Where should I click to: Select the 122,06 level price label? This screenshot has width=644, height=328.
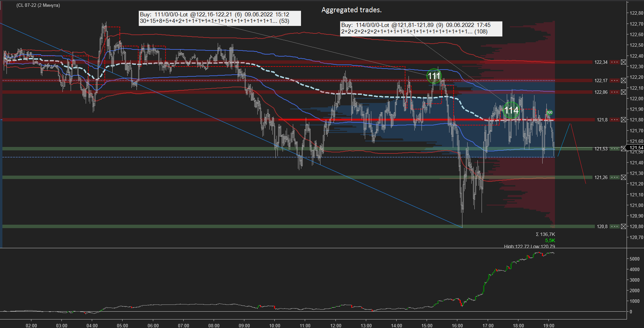click(601, 92)
